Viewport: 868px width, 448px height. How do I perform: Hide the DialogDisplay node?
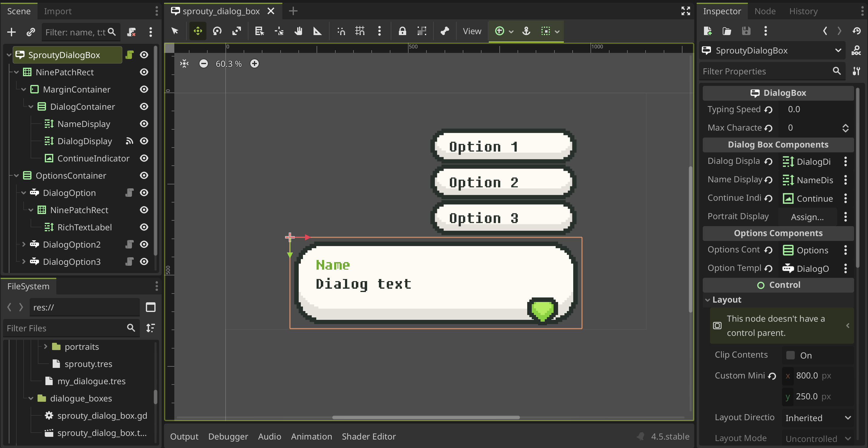(144, 141)
